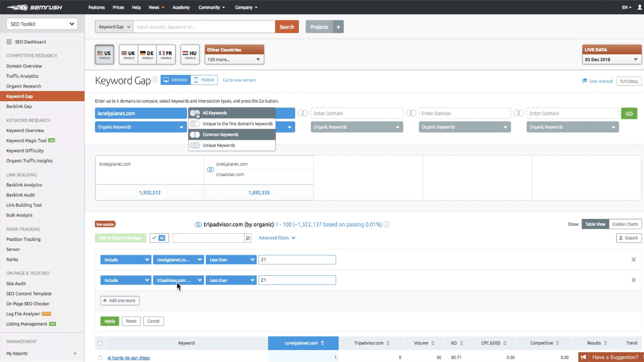This screenshot has height=362, width=644.
Task: Select Unique Keywords intersection option
Action: [232, 145]
